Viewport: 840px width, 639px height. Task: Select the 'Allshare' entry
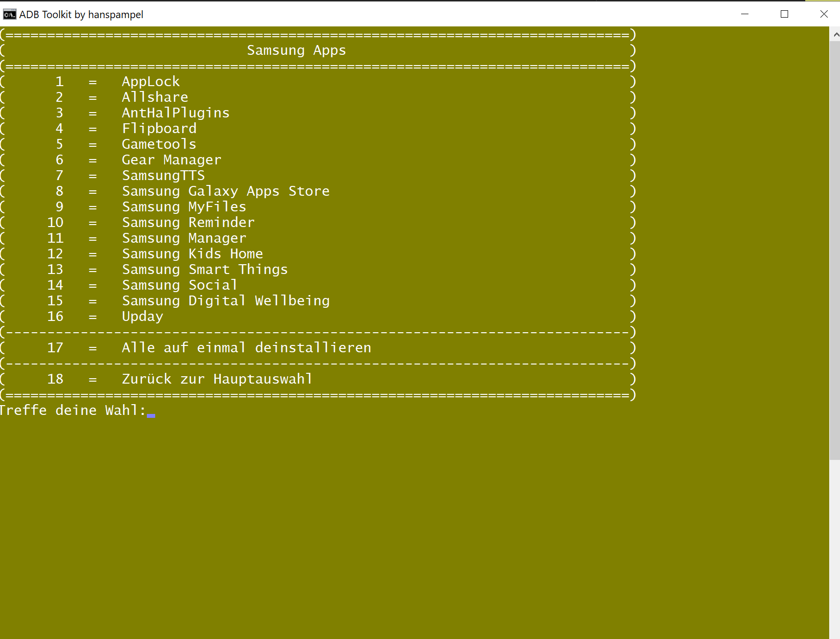click(155, 97)
